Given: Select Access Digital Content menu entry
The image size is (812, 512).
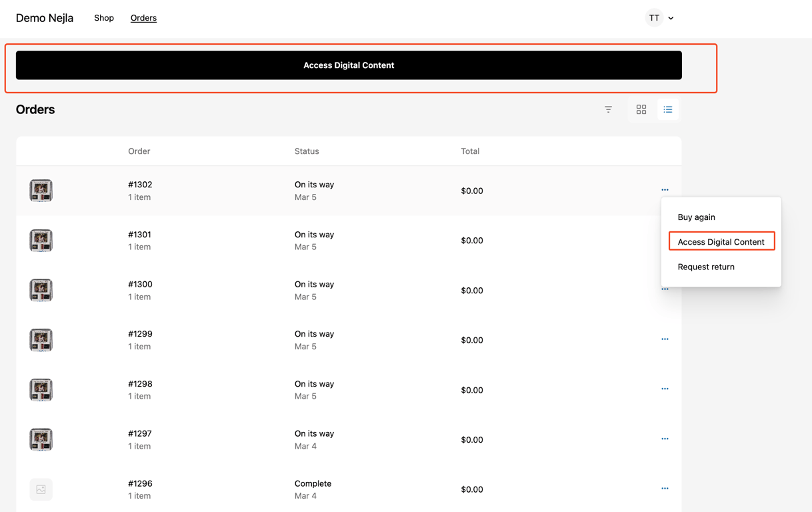Looking at the screenshot, I should (x=721, y=241).
